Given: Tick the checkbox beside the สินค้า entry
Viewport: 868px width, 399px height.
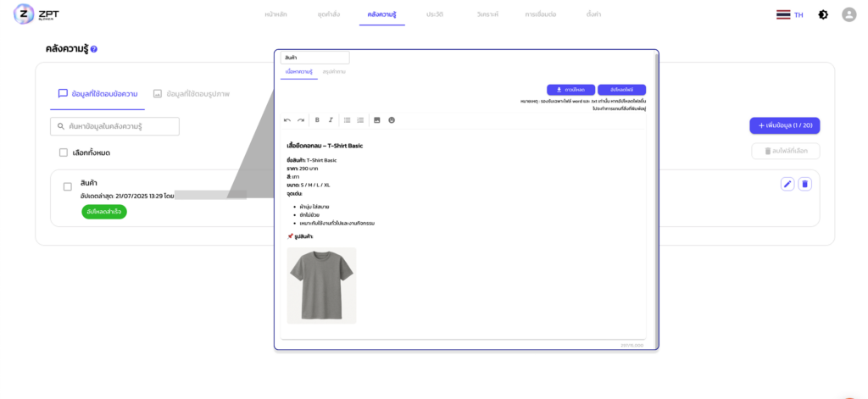Looking at the screenshot, I should tap(68, 186).
